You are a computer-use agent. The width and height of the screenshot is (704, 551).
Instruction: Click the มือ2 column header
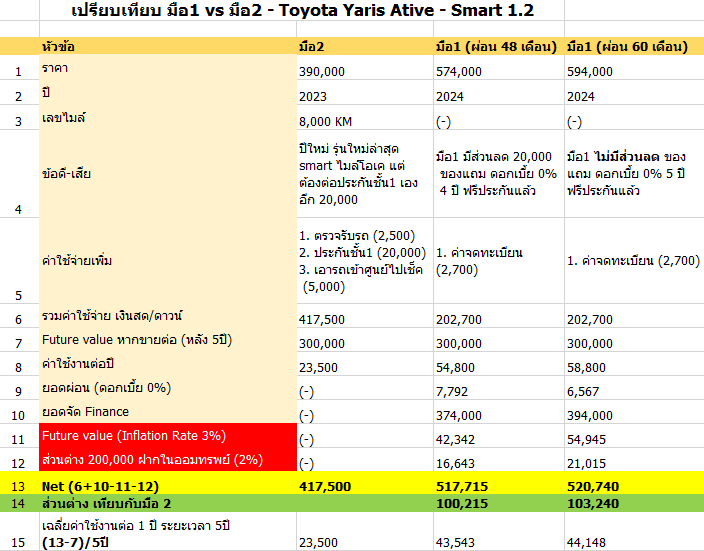click(365, 46)
